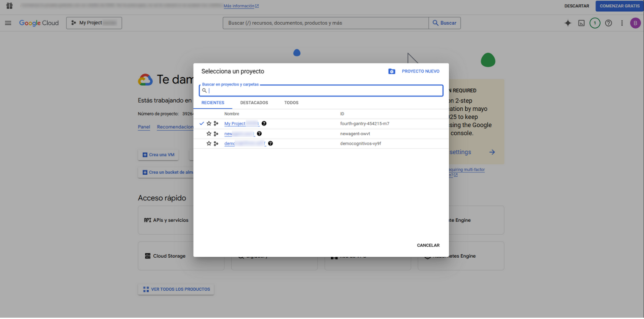Open the help question mark in header

tap(608, 23)
